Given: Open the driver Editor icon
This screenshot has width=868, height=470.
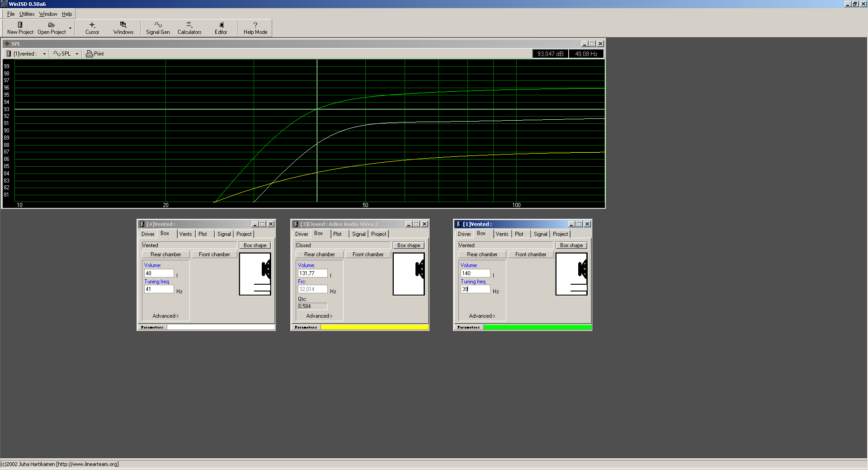Looking at the screenshot, I should tap(221, 25).
